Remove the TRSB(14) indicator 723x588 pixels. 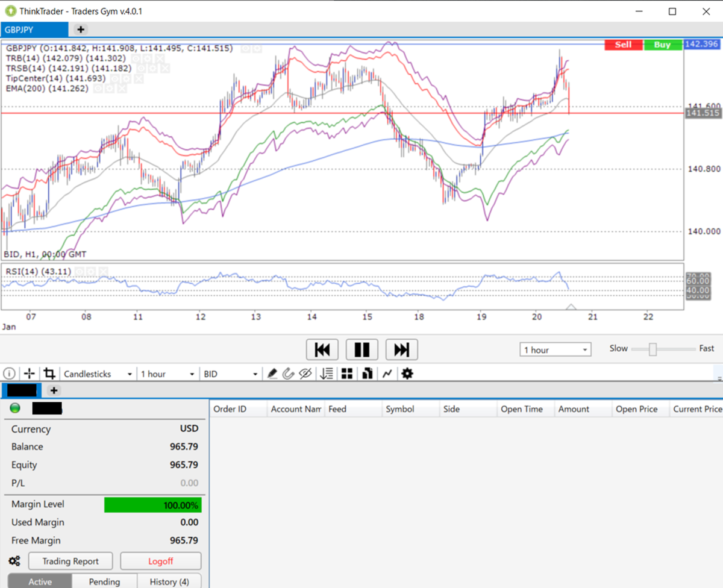(166, 69)
